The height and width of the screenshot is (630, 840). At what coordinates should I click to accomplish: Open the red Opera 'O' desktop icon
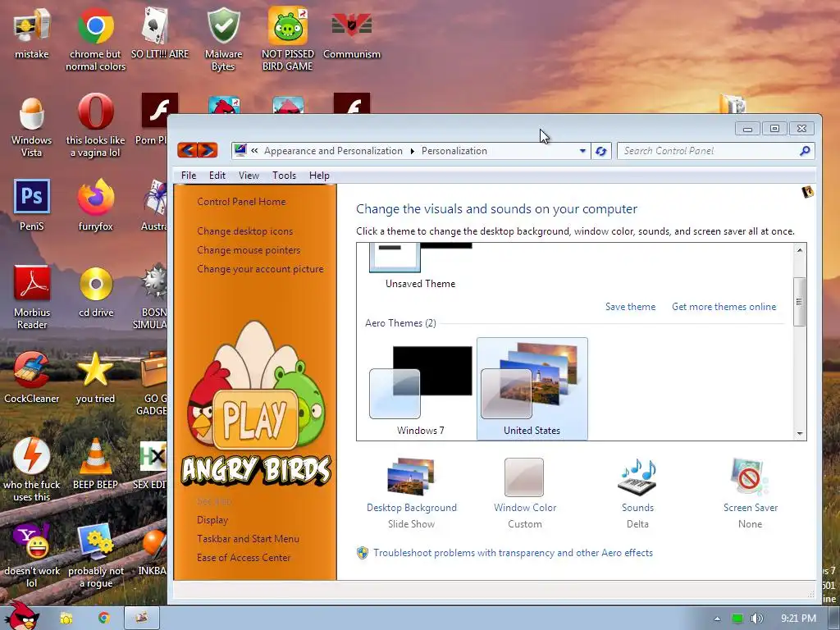coord(95,112)
